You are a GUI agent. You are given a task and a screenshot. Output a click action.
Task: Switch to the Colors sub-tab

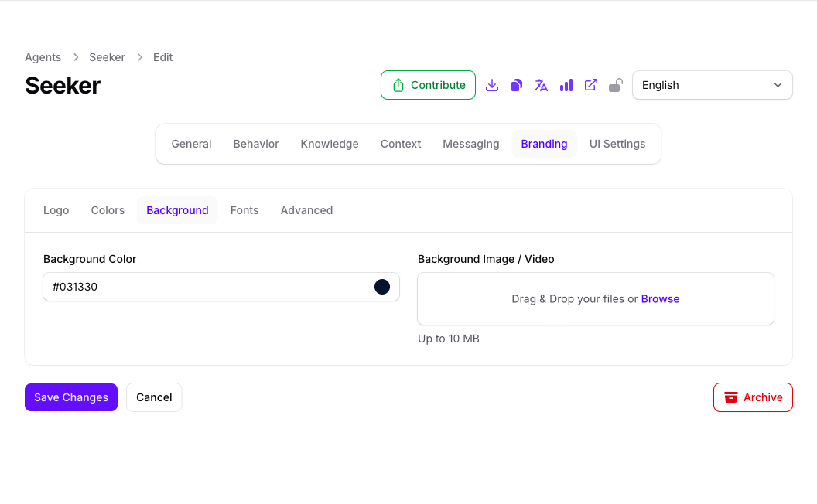coord(108,210)
